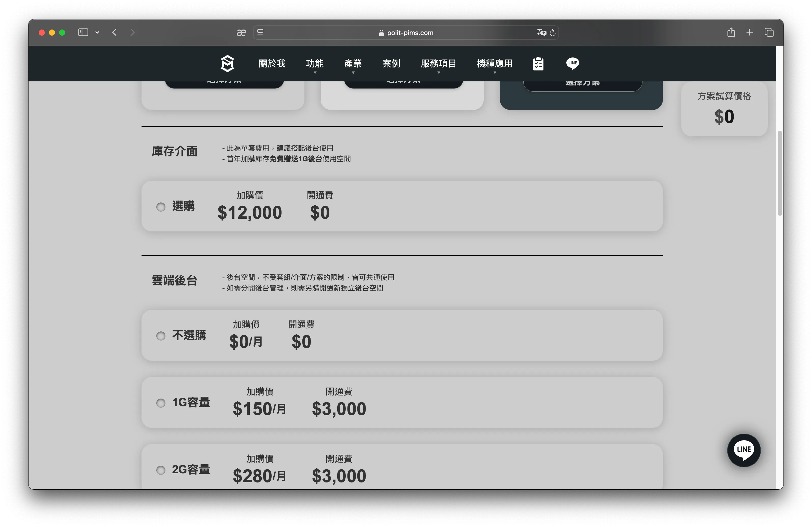Click the 此為單套費用 note line
Screen dimensions: 812x527
pos(278,148)
